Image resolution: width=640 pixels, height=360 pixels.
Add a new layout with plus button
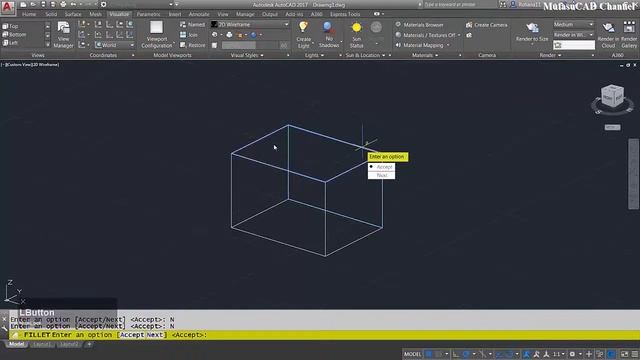89,344
